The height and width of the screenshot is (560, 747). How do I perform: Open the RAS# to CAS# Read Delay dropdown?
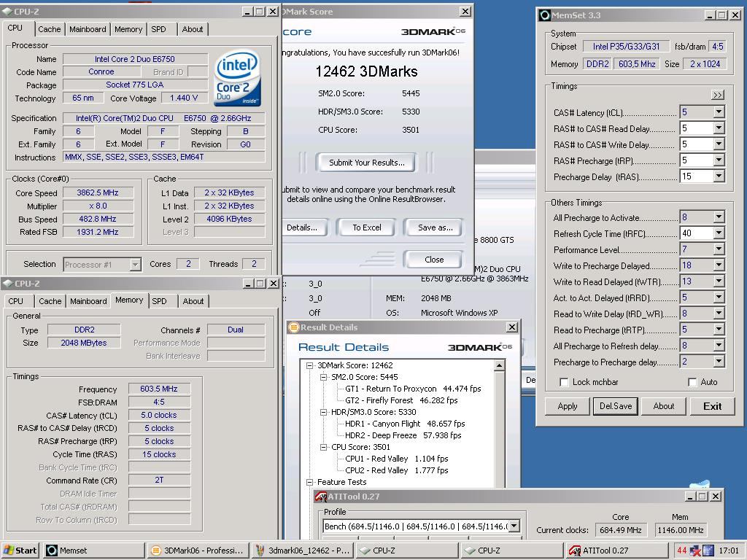(719, 128)
